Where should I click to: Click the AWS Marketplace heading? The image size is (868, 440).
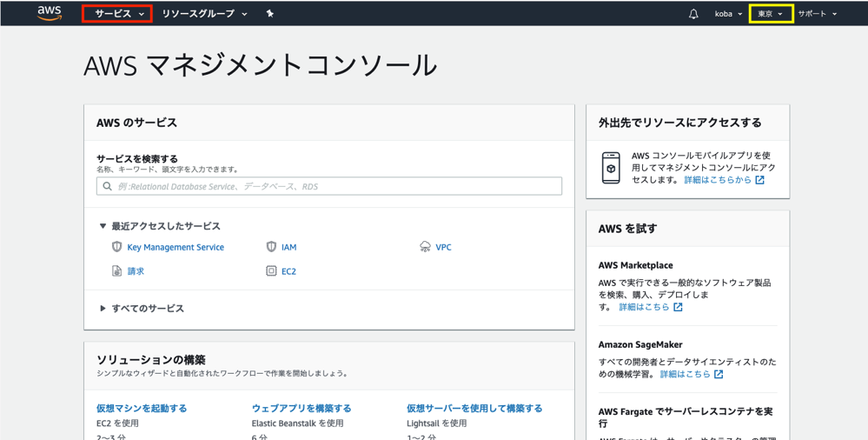point(635,265)
